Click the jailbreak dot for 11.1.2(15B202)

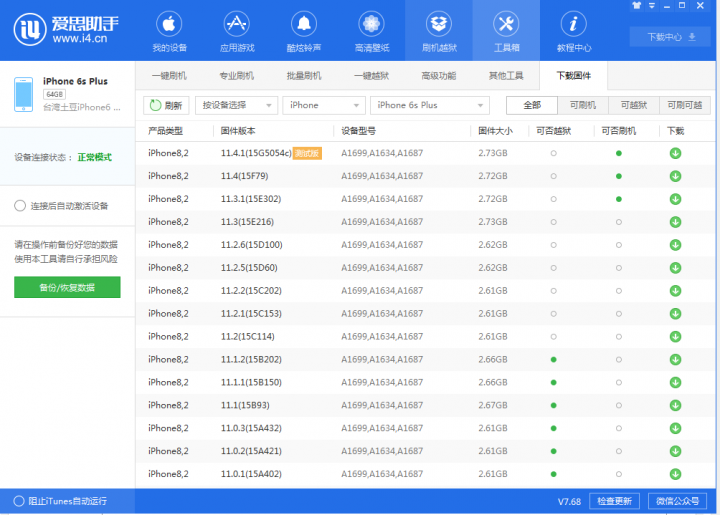[x=553, y=359]
